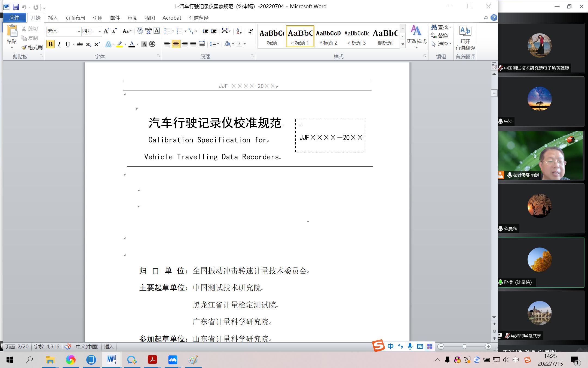Apply the 标题 2 heading style
Image resolution: width=588 pixels, height=368 pixels.
(x=328, y=37)
